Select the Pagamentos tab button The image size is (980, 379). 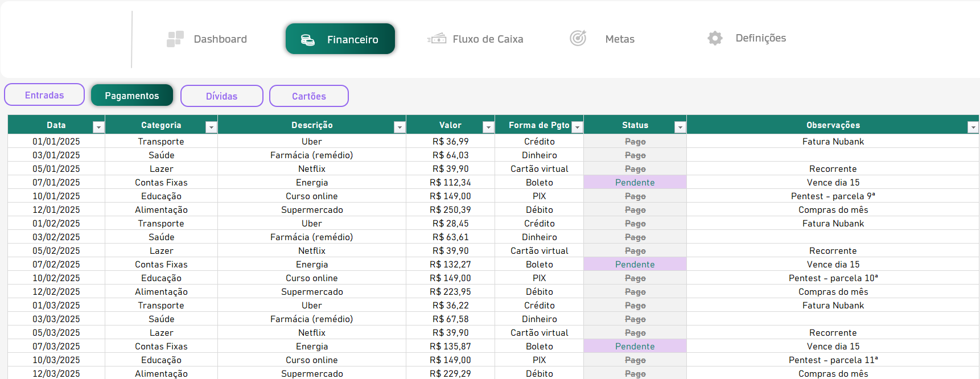132,96
